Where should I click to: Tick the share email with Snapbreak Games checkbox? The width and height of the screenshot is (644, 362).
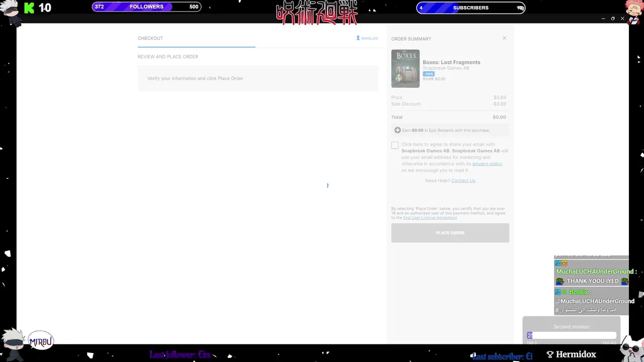[395, 145]
